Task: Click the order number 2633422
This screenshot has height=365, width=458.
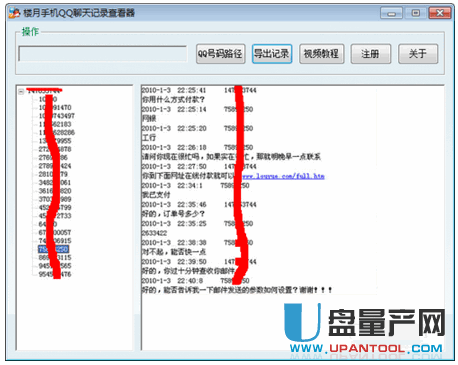Action: click(x=154, y=233)
